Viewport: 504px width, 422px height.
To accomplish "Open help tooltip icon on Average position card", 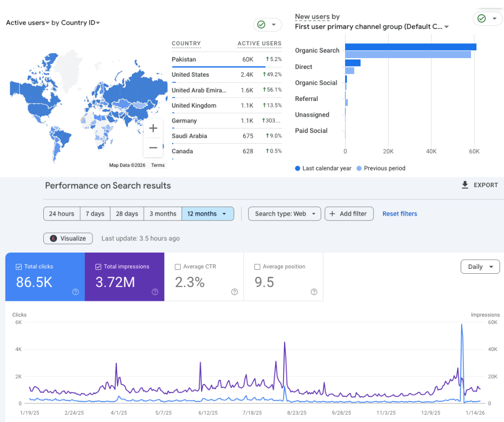I will (x=314, y=292).
